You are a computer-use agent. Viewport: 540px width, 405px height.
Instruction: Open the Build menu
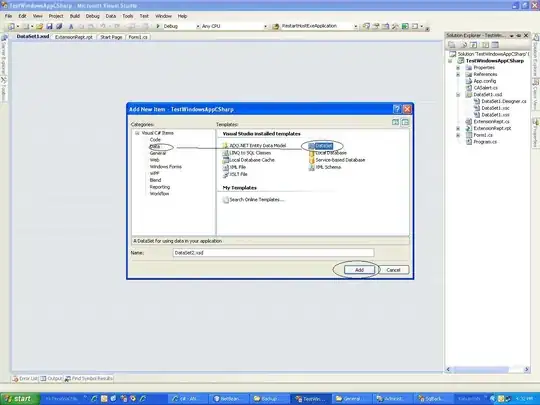[x=75, y=16]
